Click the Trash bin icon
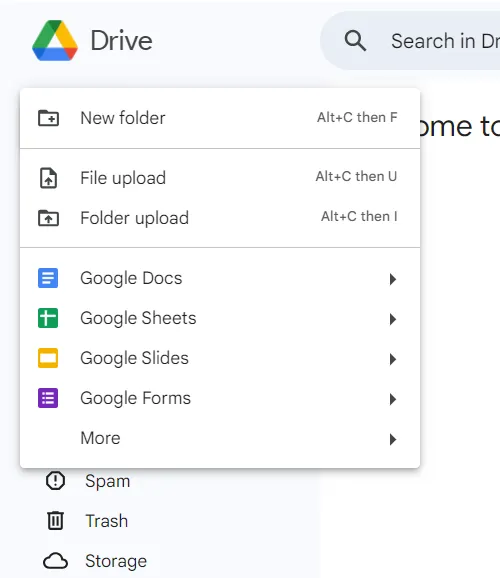Screen dimensions: 500x578 (55, 521)
